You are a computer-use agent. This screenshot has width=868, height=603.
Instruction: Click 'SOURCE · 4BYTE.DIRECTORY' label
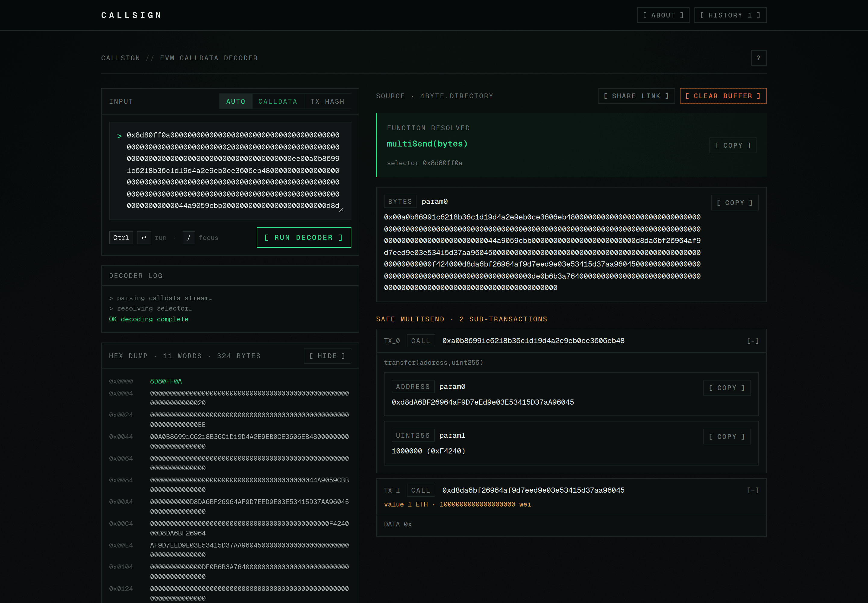click(x=435, y=96)
